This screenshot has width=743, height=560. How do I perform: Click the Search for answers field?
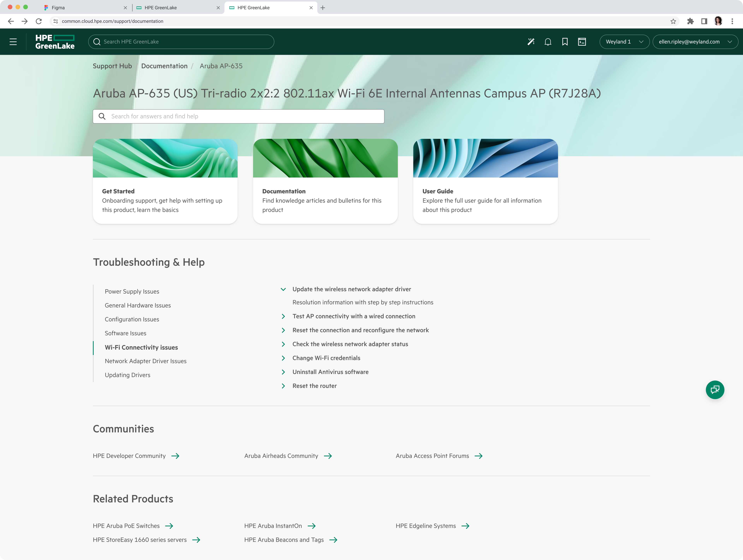[x=238, y=116]
